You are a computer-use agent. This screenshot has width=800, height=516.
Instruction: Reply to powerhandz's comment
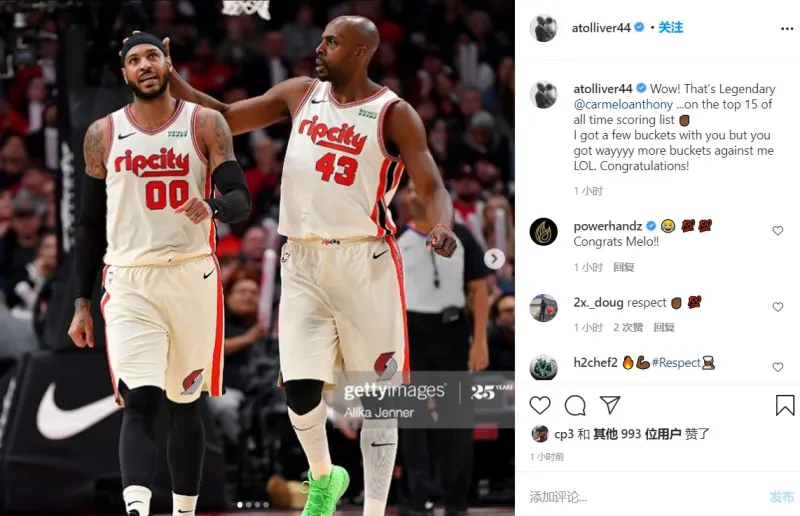pyautogui.click(x=623, y=267)
